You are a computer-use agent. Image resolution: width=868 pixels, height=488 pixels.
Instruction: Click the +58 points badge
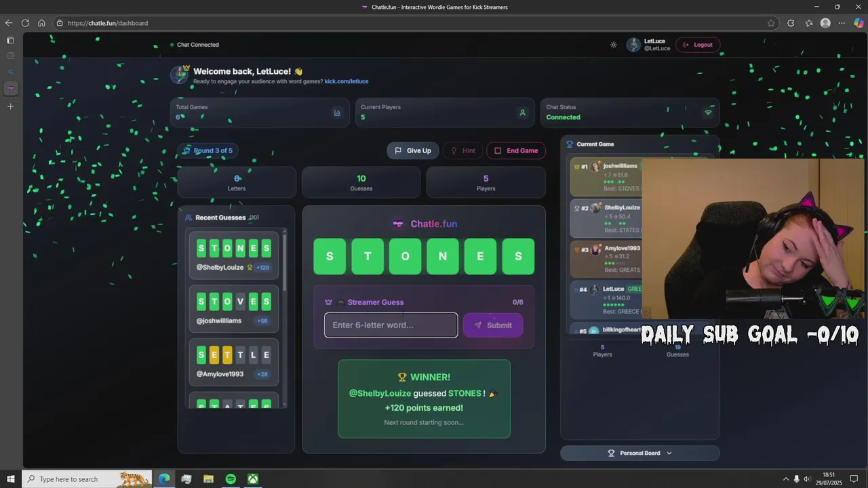click(x=262, y=321)
